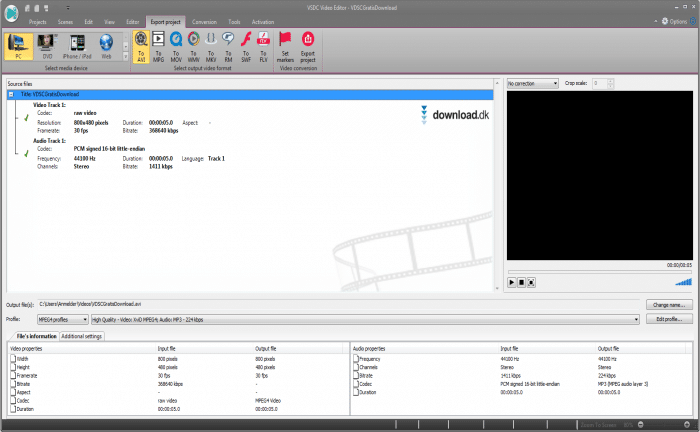Image resolution: width=700 pixels, height=432 pixels.
Task: Select To SWF output format
Action: [246, 47]
